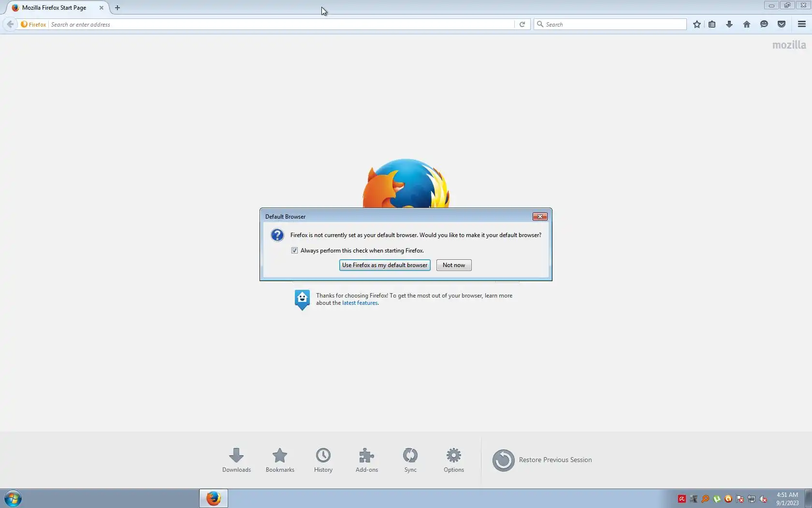Follow the 'latest features' link
This screenshot has height=508, width=812.
[x=360, y=303]
